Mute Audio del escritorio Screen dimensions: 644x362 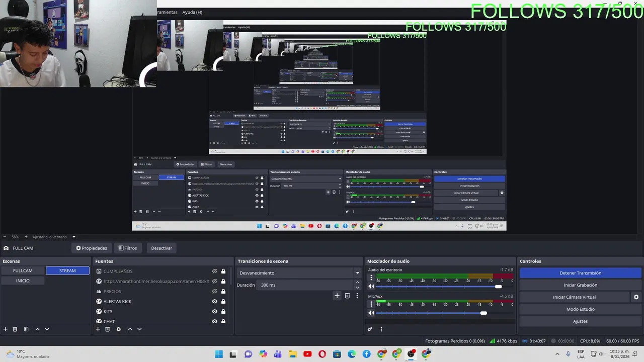371,287
